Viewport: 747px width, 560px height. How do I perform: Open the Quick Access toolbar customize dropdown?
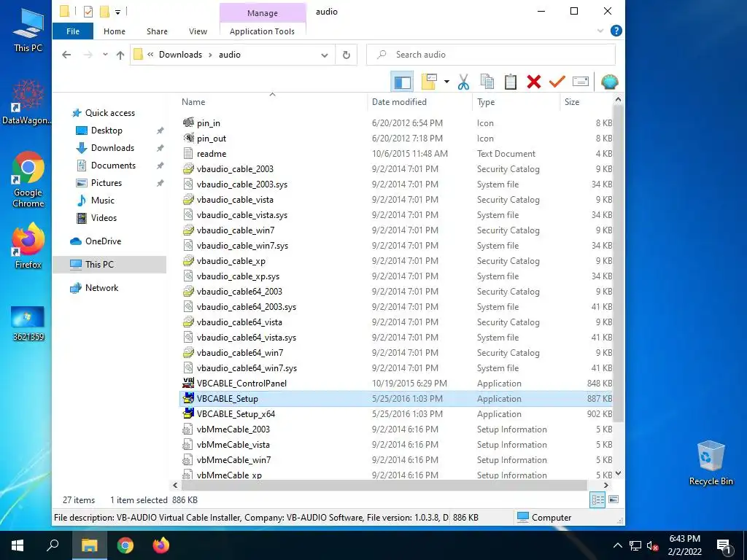pyautogui.click(x=117, y=12)
